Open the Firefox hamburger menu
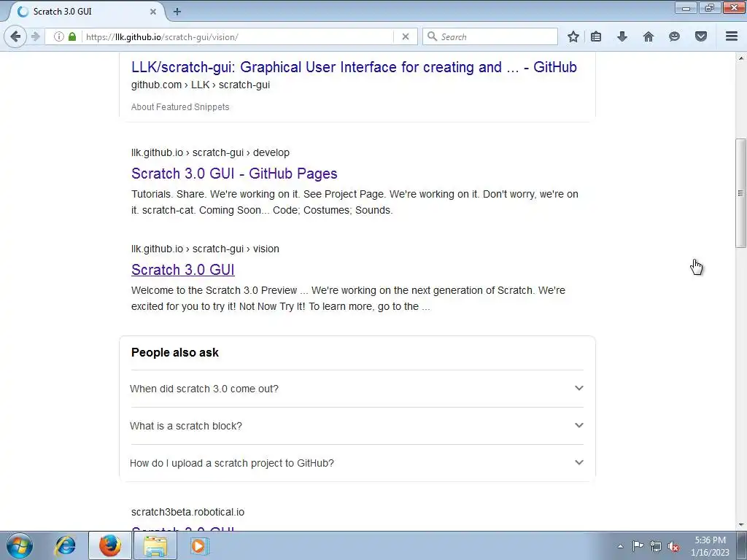Viewport: 747px width, 560px height. [732, 36]
